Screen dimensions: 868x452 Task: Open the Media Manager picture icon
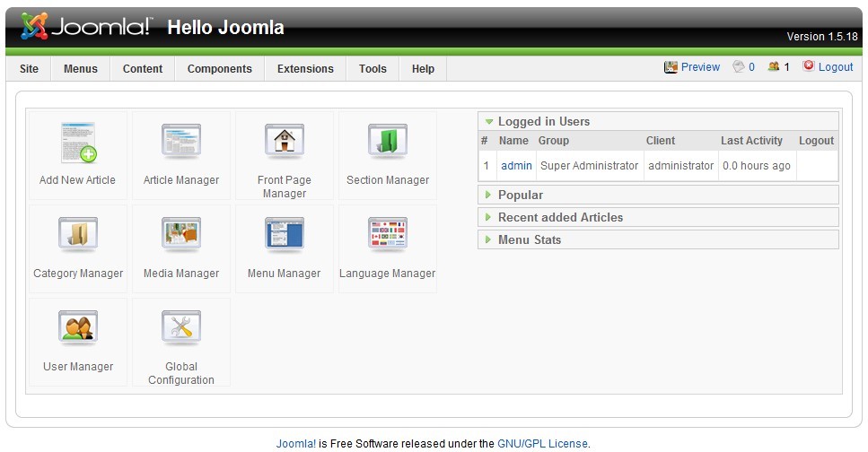(x=181, y=235)
